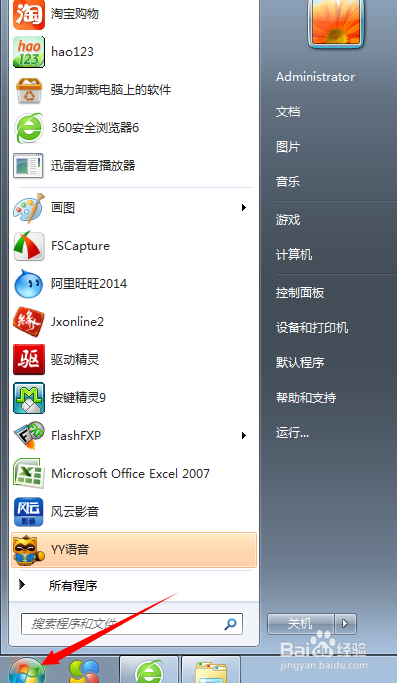
Task: Select the 风云影音 label
Action: pos(75,511)
